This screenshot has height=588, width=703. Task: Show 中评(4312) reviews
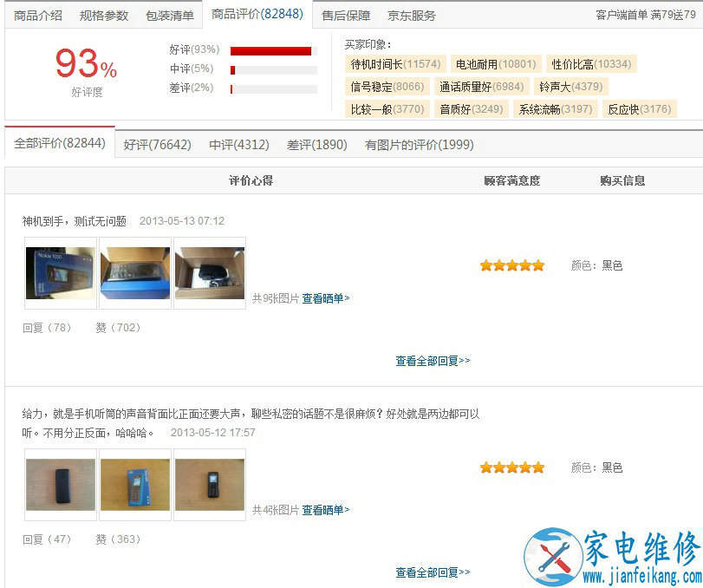239,145
